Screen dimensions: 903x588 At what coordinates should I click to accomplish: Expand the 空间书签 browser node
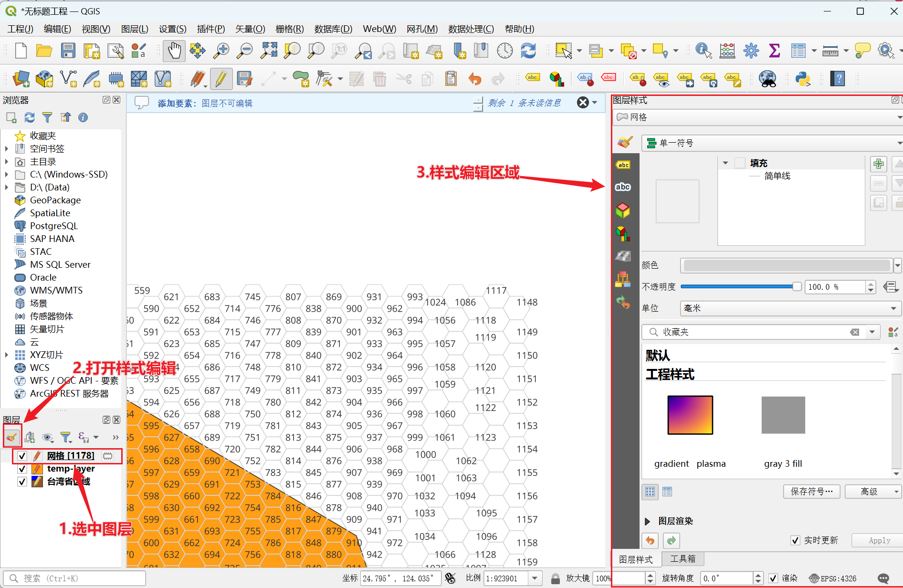(x=6, y=149)
